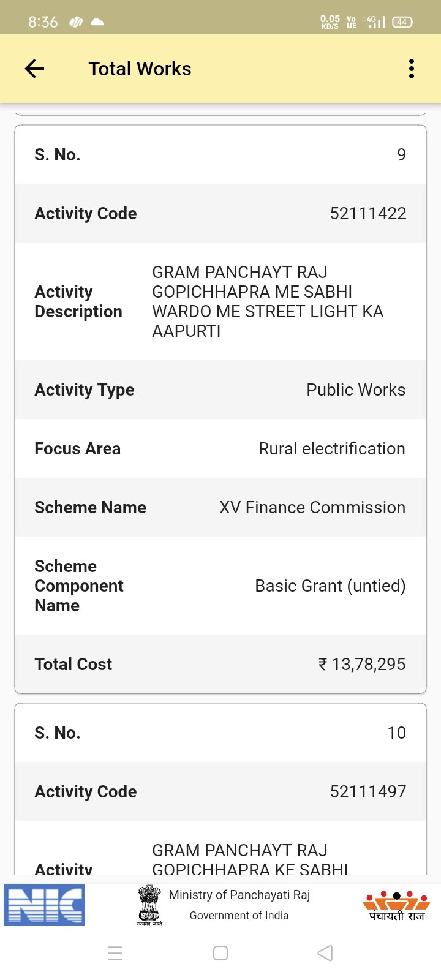
Task: Open recent apps via the navigation bar
Action: click(115, 953)
